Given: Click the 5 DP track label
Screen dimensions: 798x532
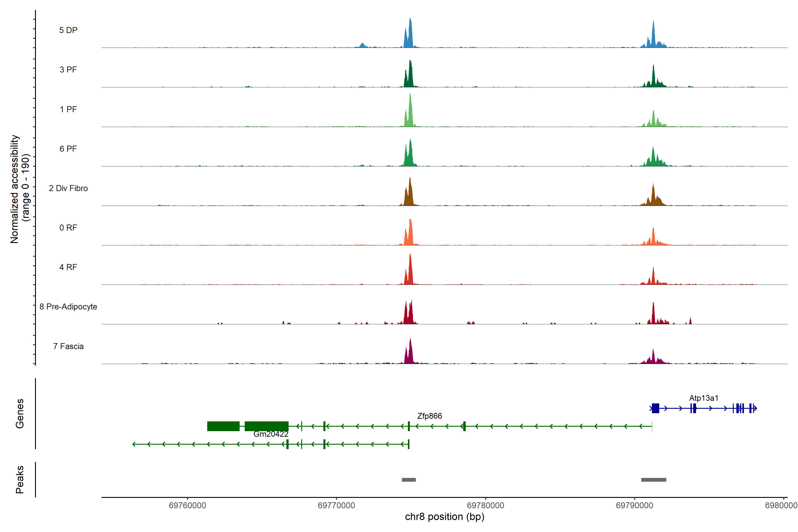Looking at the screenshot, I should pyautogui.click(x=68, y=30).
